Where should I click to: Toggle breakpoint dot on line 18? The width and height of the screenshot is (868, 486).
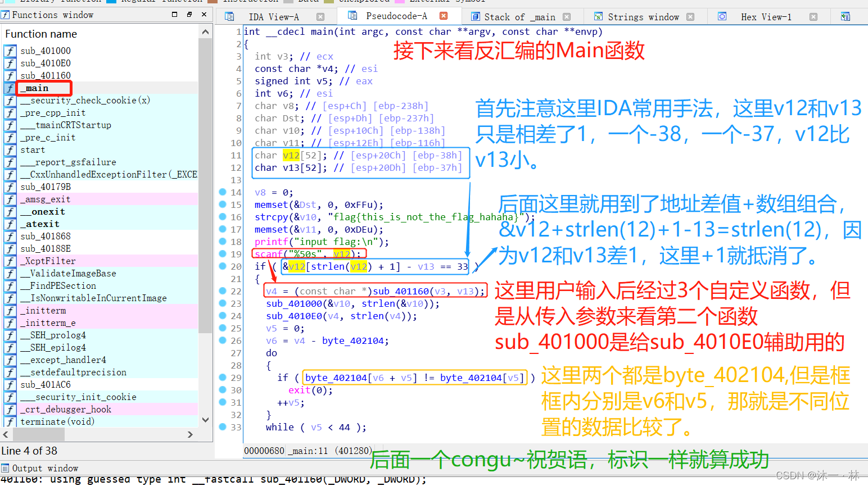pos(223,242)
